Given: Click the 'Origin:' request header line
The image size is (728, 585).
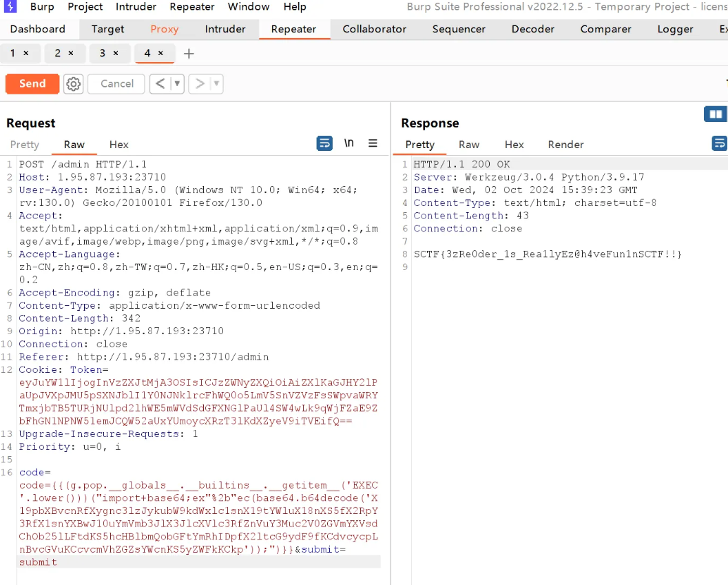Looking at the screenshot, I should coord(121,331).
